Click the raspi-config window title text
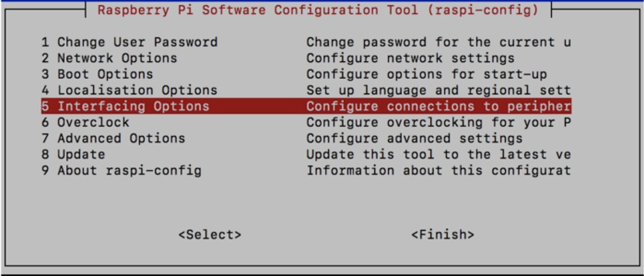This screenshot has width=644, height=276. pyautogui.click(x=318, y=10)
